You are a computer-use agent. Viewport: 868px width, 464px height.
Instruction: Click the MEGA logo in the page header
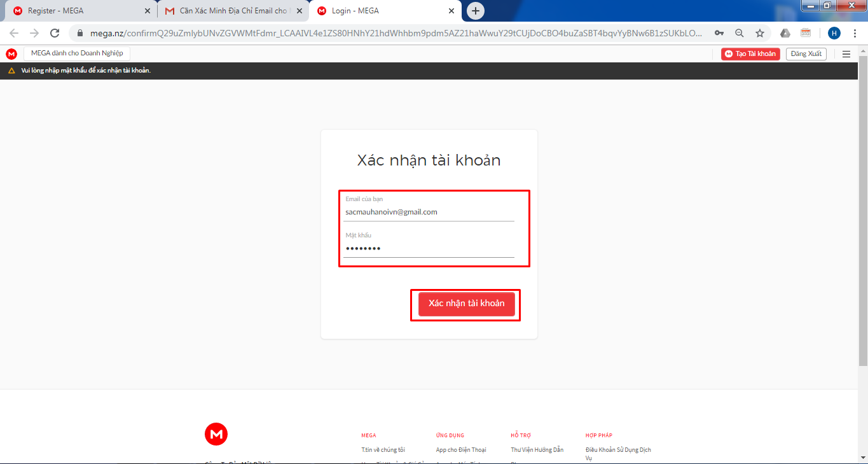point(11,53)
